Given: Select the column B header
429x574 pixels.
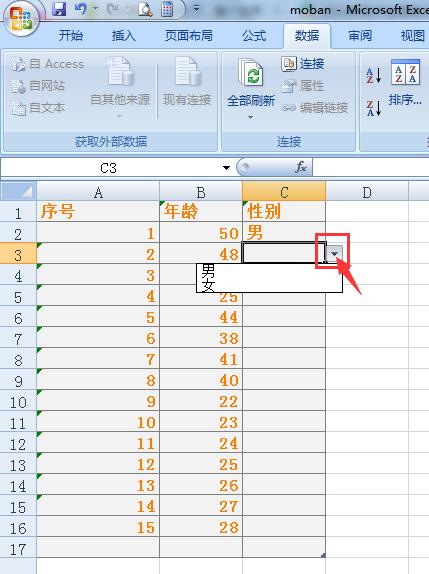Looking at the screenshot, I should (201, 192).
